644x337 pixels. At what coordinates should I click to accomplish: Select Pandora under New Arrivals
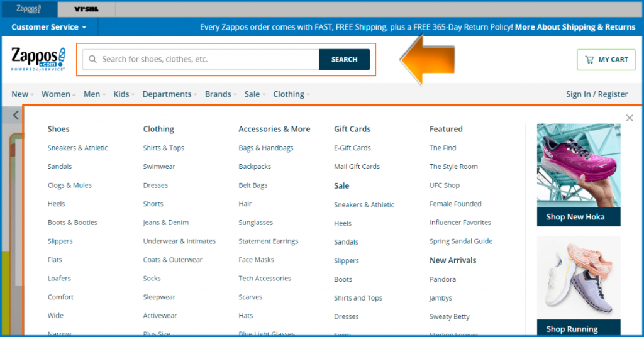tap(442, 279)
